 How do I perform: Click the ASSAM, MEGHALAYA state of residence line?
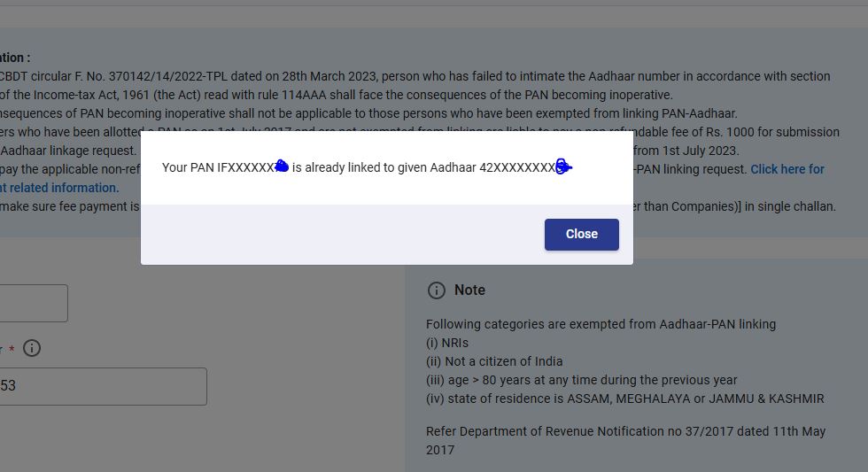point(624,398)
